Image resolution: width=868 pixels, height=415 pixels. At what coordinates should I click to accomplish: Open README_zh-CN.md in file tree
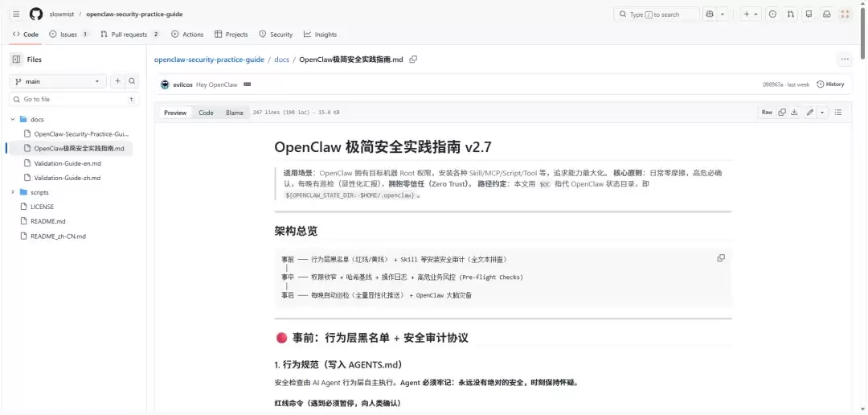58,236
